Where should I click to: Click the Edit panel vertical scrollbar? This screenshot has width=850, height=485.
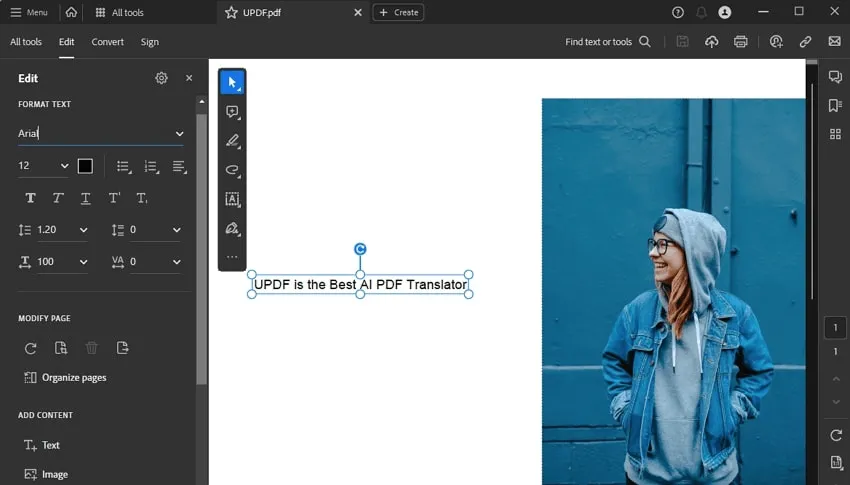pos(202,249)
